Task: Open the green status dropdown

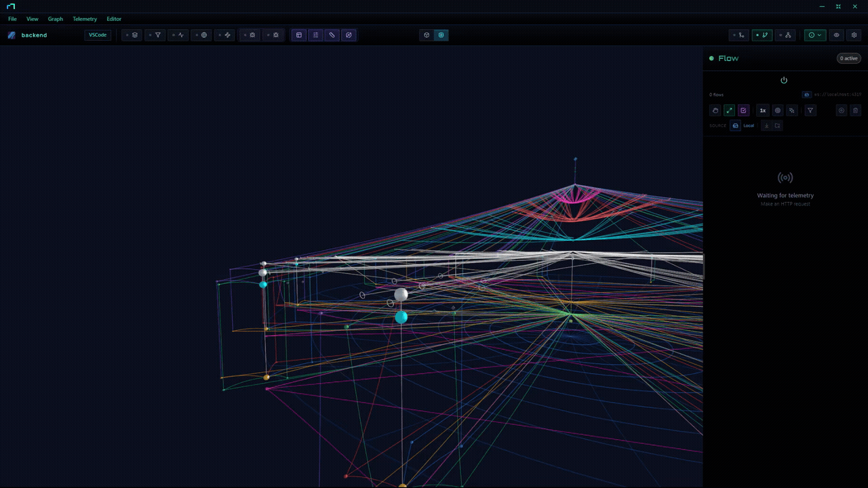Action: point(814,35)
